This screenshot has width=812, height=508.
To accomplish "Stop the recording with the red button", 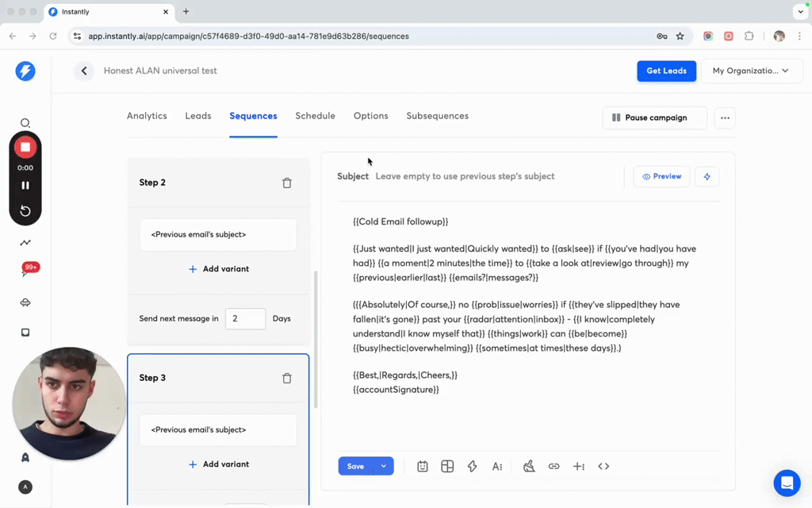I will tap(25, 148).
